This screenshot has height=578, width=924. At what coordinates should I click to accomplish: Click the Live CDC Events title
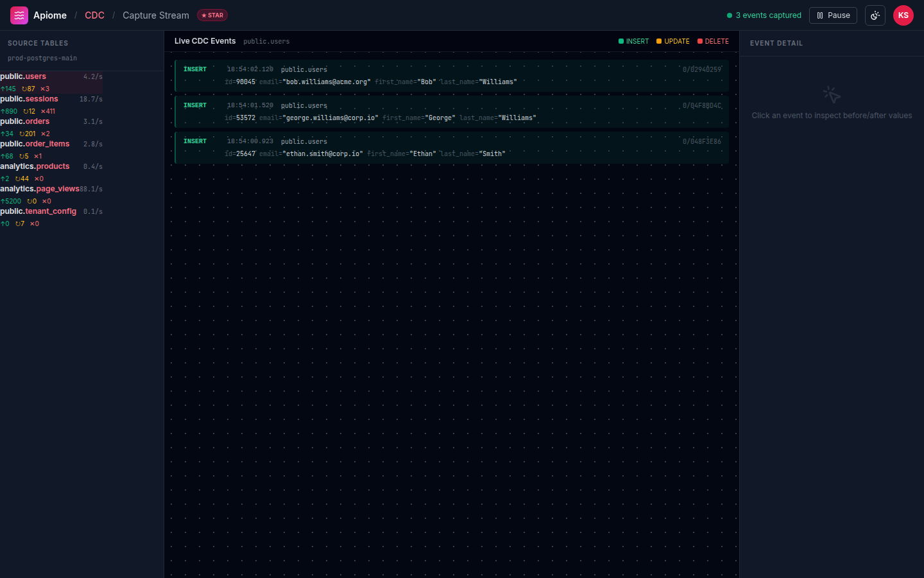(205, 41)
